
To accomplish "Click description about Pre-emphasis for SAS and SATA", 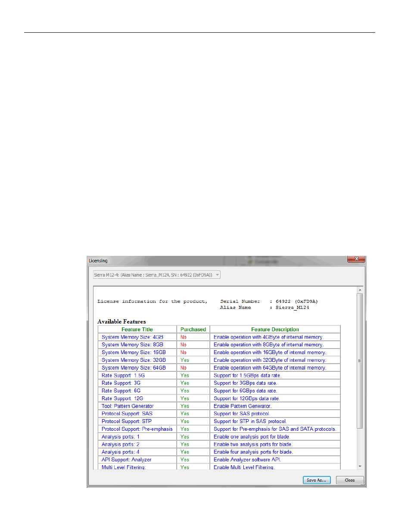I will [x=275, y=429].
